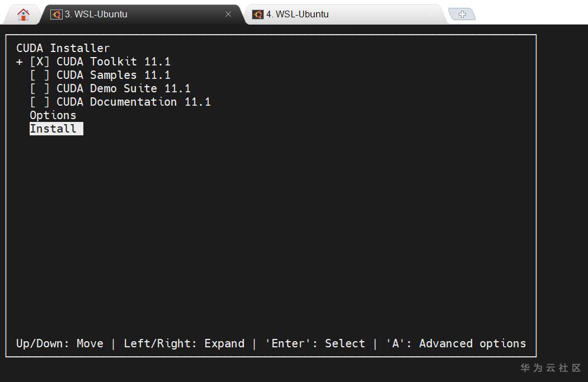Uncheck the CUDA Toolkit 11.1 checkbox
The image size is (588, 382).
pyautogui.click(x=40, y=62)
